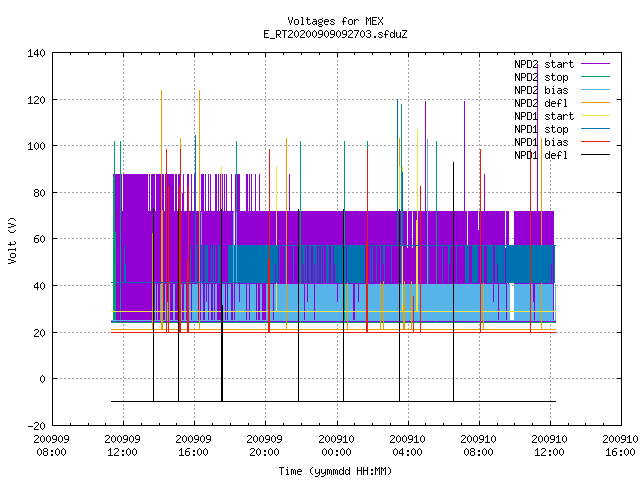Click the dark blue NPD1 stop legend line
This screenshot has width=640, height=480.
point(595,129)
